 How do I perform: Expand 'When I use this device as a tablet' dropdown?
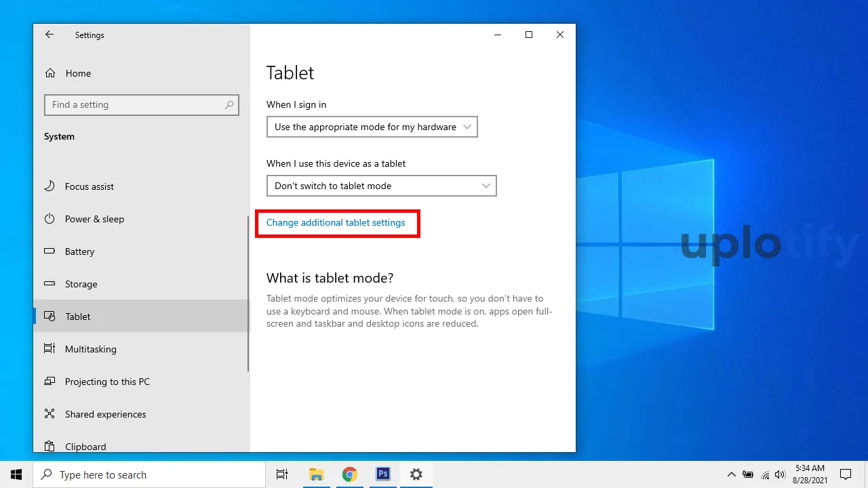(381, 186)
